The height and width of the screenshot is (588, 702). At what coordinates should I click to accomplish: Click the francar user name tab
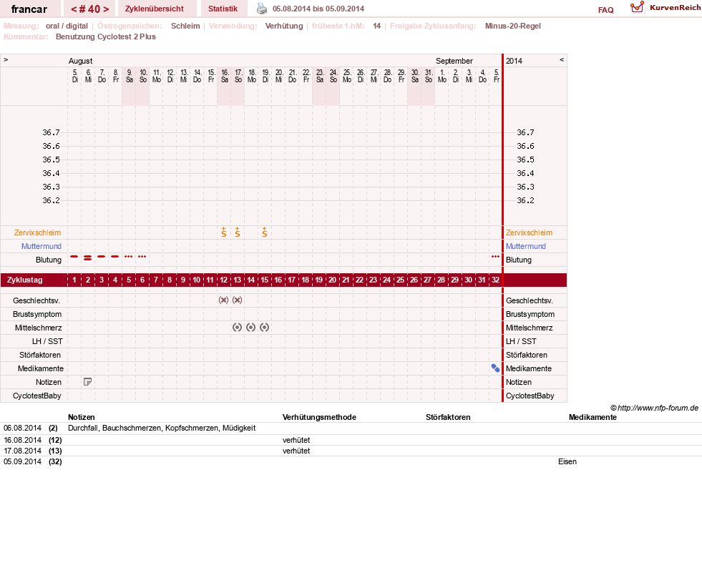[29, 9]
